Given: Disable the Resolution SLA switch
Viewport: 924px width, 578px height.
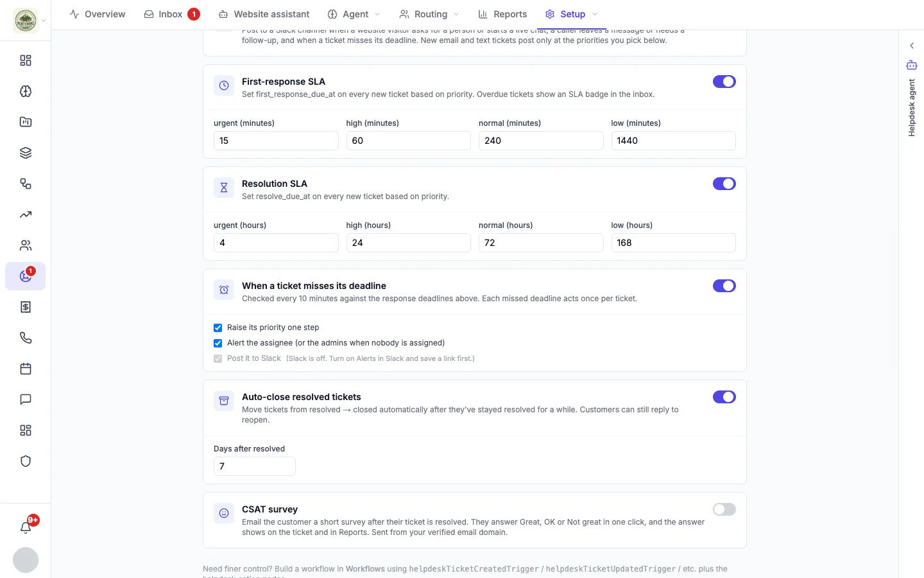Looking at the screenshot, I should pos(724,184).
